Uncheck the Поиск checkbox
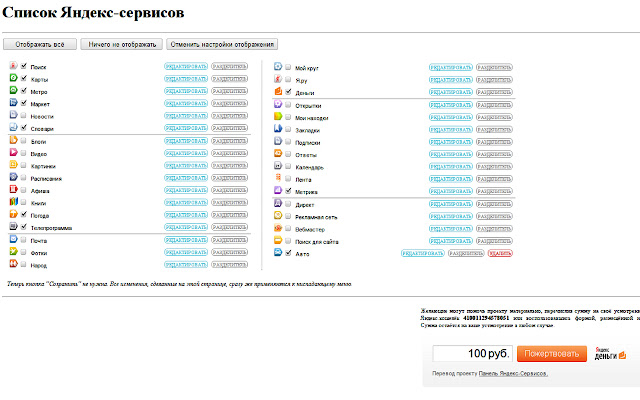Image resolution: width=640 pixels, height=400 pixels. click(24, 66)
